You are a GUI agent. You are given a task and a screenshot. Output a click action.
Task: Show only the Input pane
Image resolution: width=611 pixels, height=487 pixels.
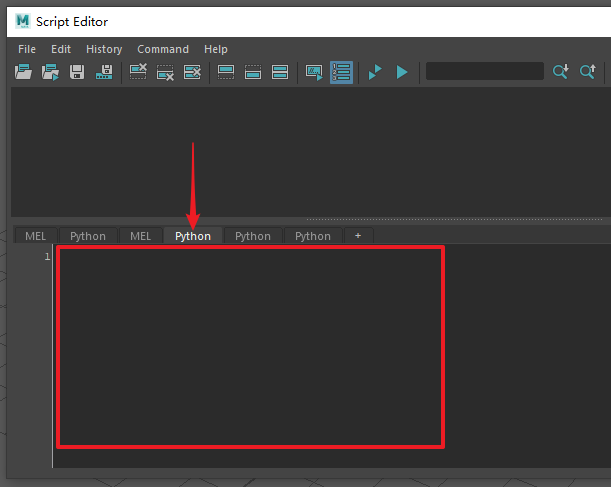tap(253, 72)
